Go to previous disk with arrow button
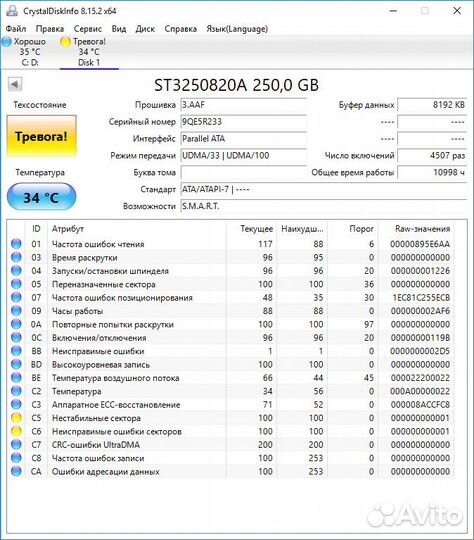This screenshot has width=474, height=540. (x=15, y=84)
